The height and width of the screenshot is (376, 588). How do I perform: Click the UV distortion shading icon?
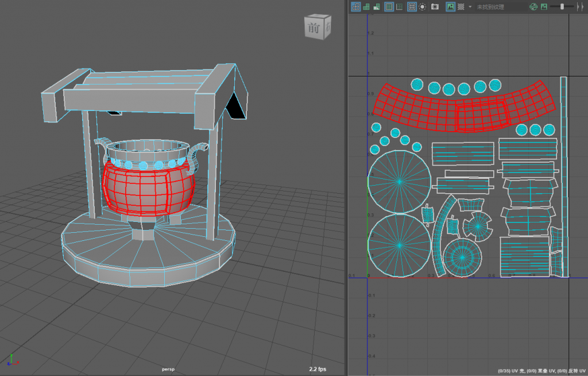coord(377,6)
